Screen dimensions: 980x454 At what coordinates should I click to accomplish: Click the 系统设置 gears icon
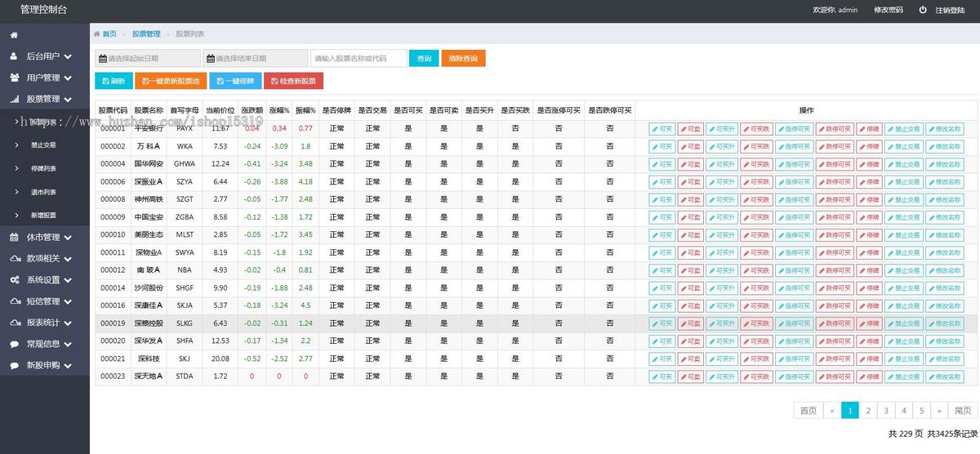(15, 280)
